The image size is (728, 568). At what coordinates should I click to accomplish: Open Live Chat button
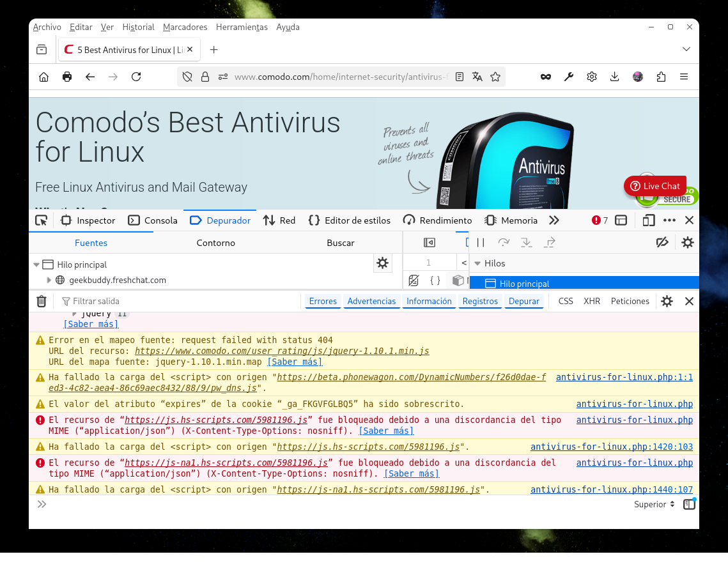tap(654, 186)
